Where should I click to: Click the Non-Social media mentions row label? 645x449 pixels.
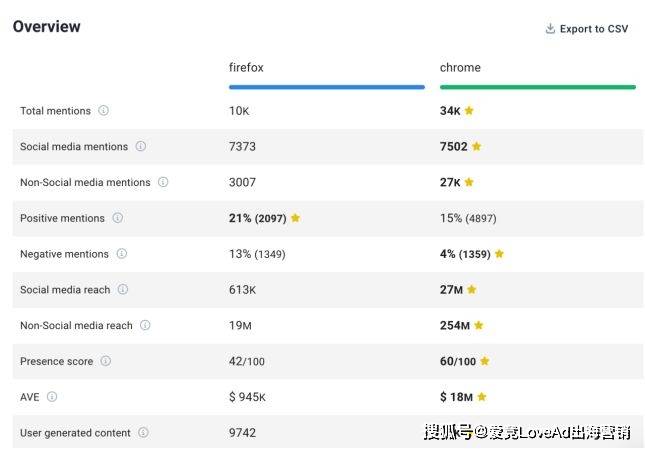85,182
